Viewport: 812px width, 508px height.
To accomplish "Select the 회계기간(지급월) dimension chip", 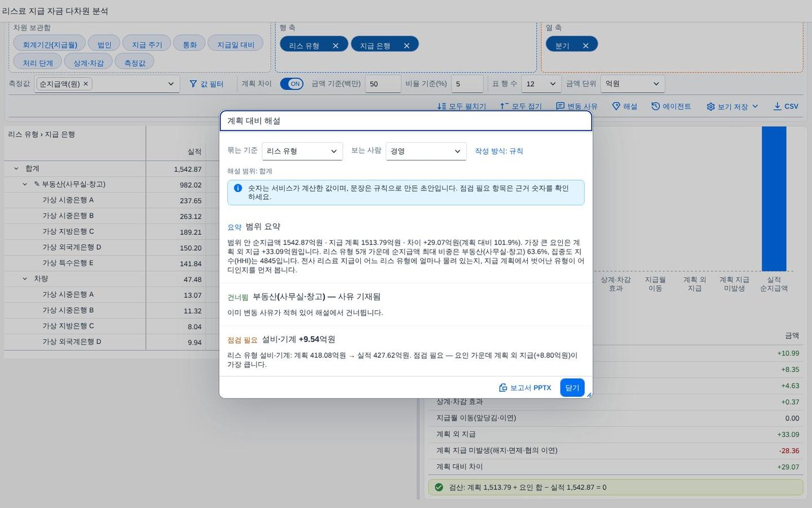I will (x=50, y=45).
